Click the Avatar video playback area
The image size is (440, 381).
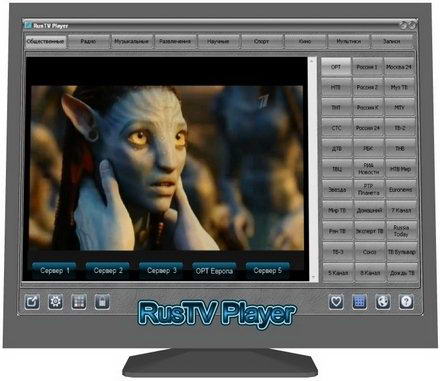click(167, 168)
